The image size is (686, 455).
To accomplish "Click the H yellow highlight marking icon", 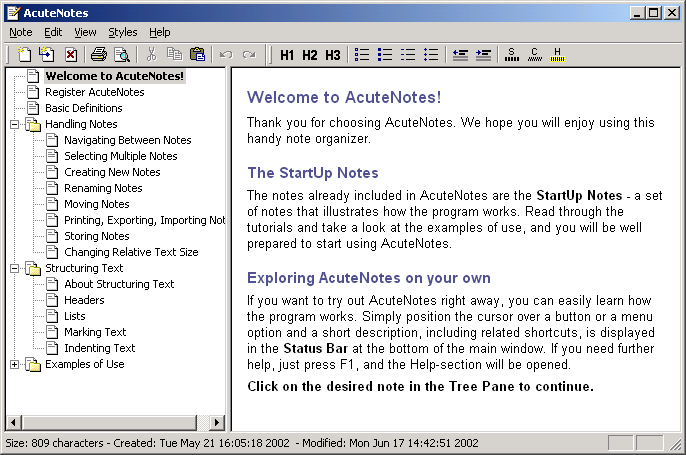I will 557,55.
